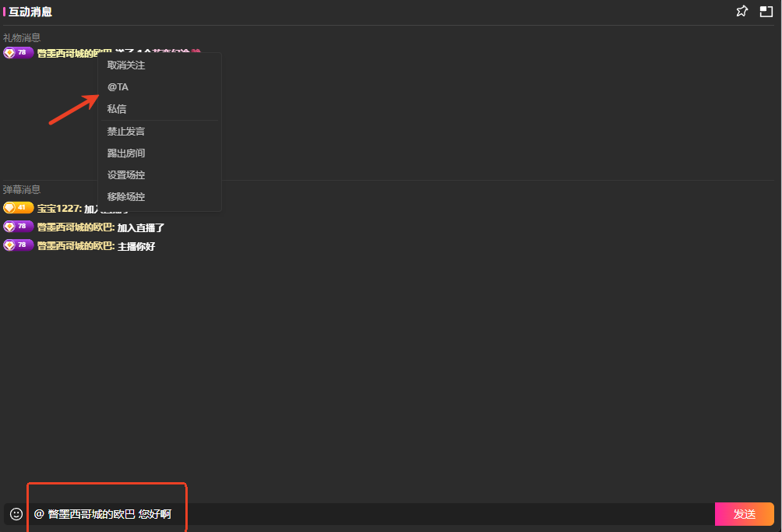Image resolution: width=782 pixels, height=532 pixels.
Task: Click 移除场控 menu entry
Action: click(126, 197)
